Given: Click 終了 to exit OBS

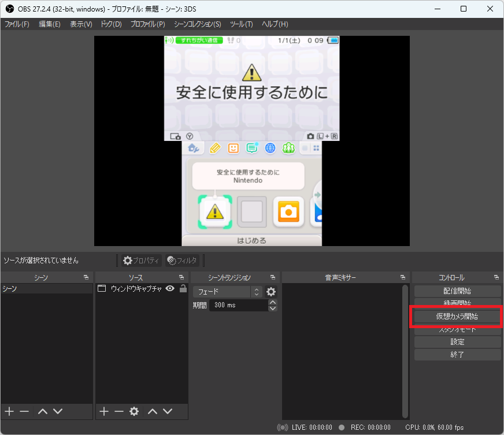Looking at the screenshot, I should [x=457, y=355].
